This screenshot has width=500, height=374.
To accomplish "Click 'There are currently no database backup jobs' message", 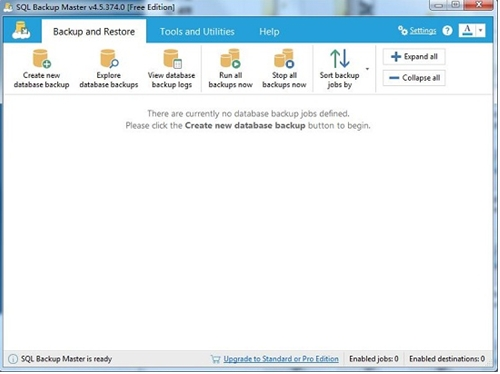I will 248,114.
